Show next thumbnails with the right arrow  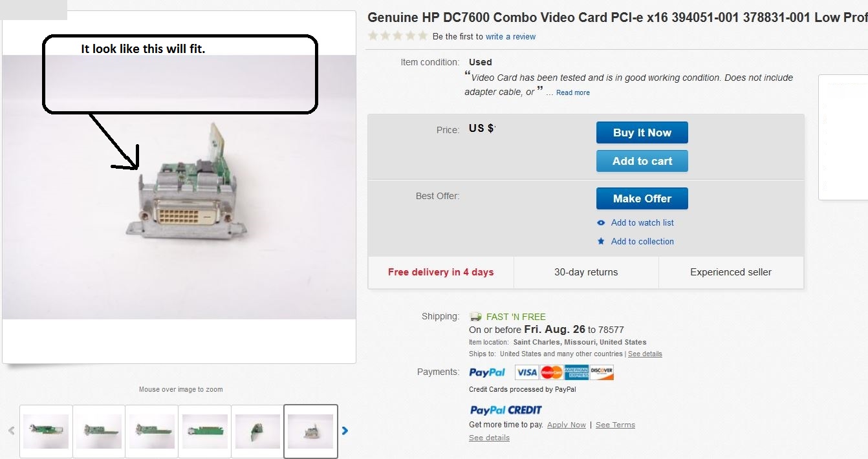tap(345, 431)
